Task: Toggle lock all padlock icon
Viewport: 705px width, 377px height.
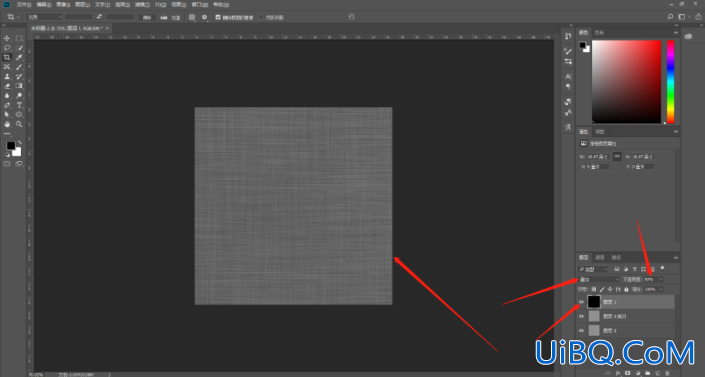Action: [x=626, y=289]
